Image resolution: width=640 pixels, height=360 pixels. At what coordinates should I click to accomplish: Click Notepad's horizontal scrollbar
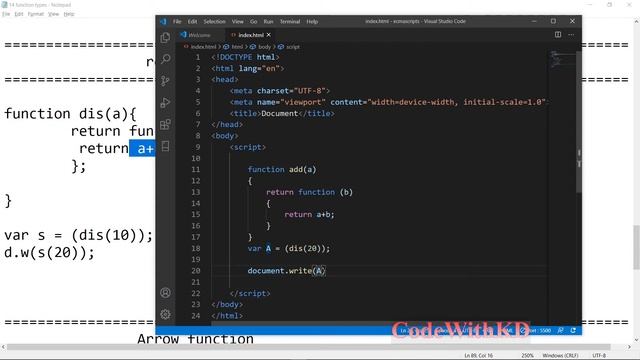tap(309, 347)
